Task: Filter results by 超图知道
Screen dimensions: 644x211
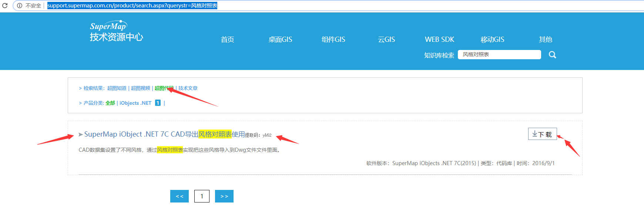Action: coord(117,88)
